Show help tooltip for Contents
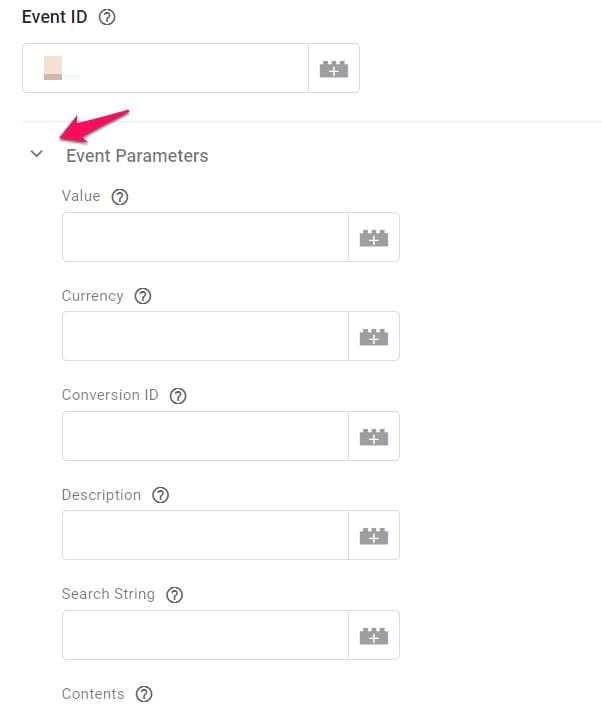 tap(144, 694)
